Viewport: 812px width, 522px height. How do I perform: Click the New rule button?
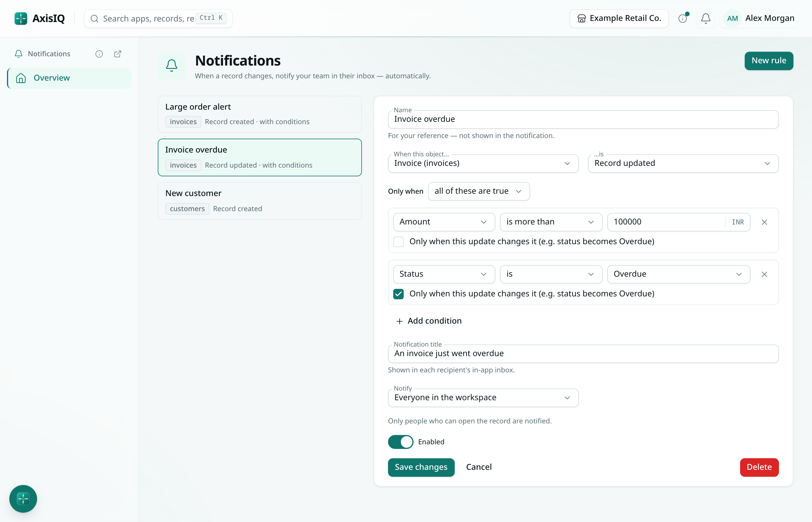(768, 61)
